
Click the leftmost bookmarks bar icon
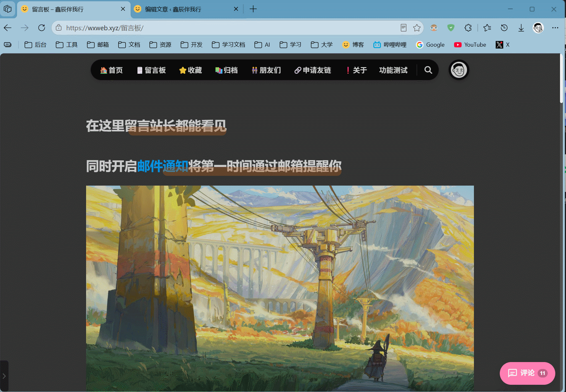pos(8,45)
